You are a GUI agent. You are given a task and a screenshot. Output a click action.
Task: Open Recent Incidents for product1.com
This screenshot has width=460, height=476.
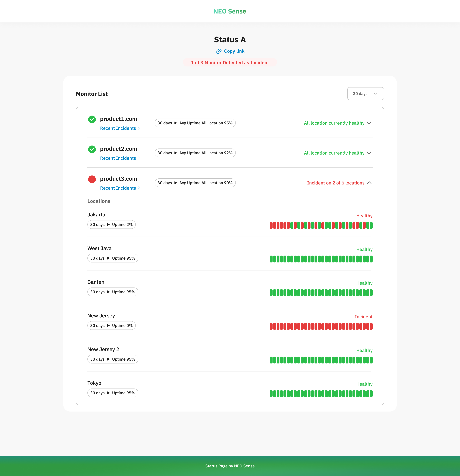[x=118, y=128]
